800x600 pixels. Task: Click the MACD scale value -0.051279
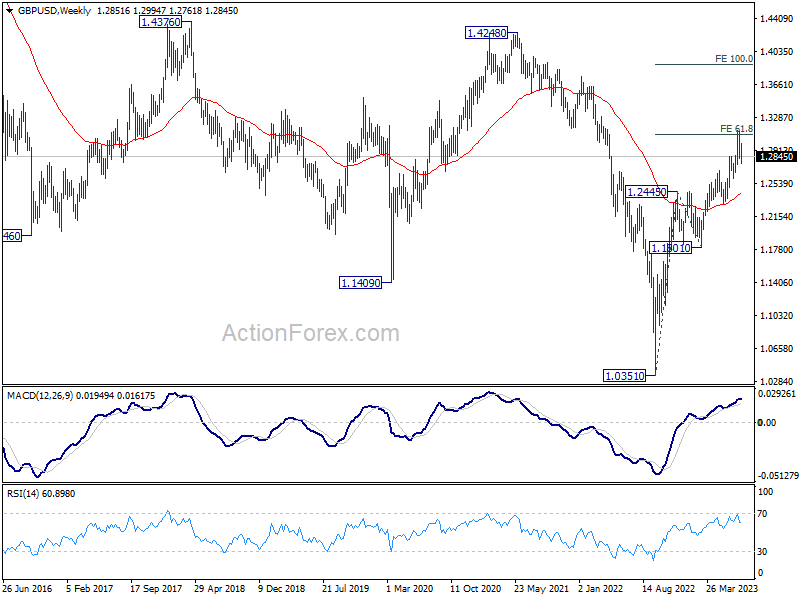(x=778, y=476)
